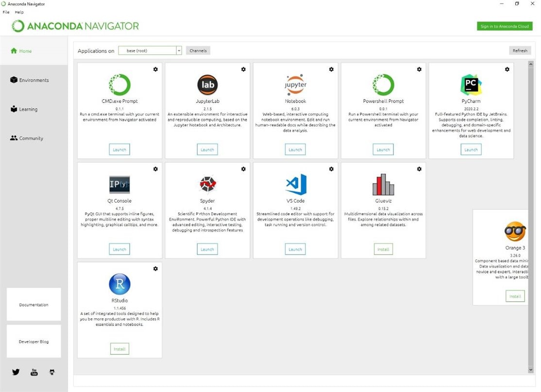Open settings gear on RStudio card
This screenshot has height=392, width=541.
pos(155,269)
